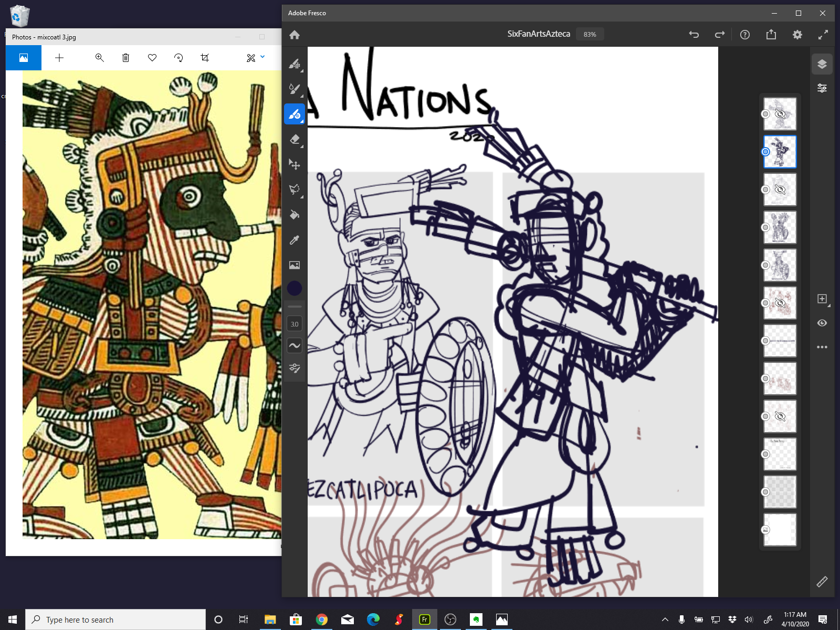840x630 pixels.
Task: Undo the last stroke in Fresco
Action: coord(694,35)
